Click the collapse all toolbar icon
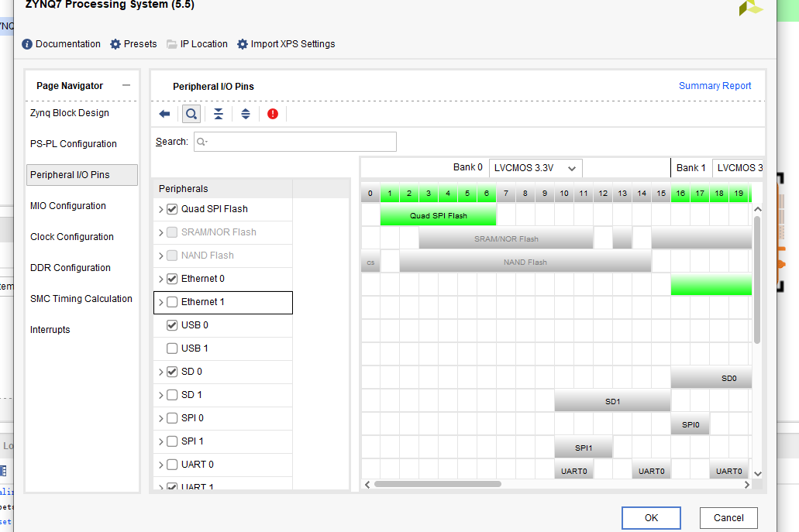The height and width of the screenshot is (532, 799). [218, 114]
